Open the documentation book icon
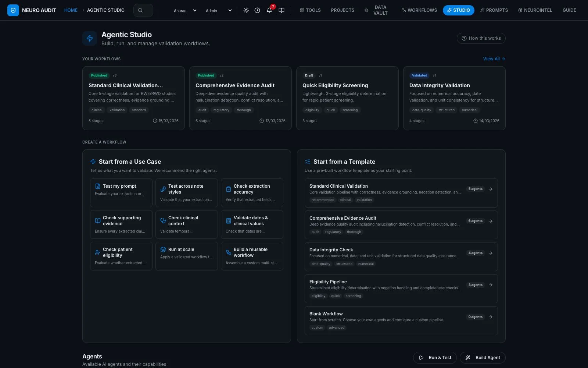 (282, 10)
